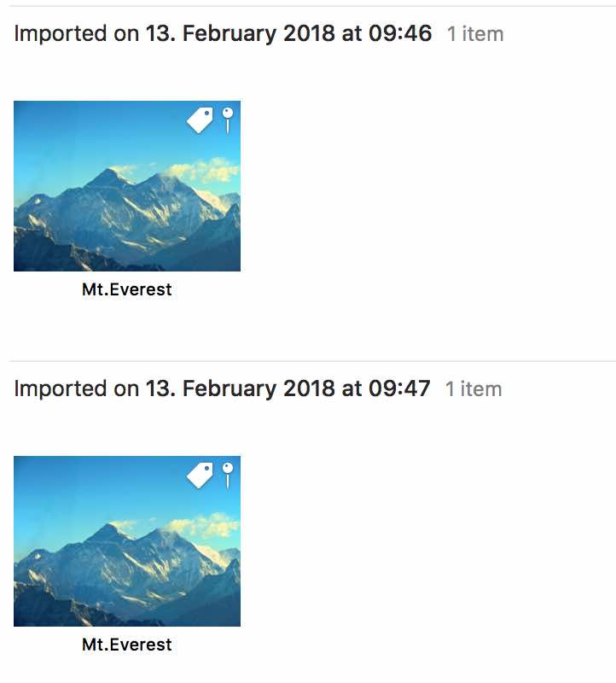Click location pin icon on 09:46 photo
The height and width of the screenshot is (683, 616).
click(228, 120)
